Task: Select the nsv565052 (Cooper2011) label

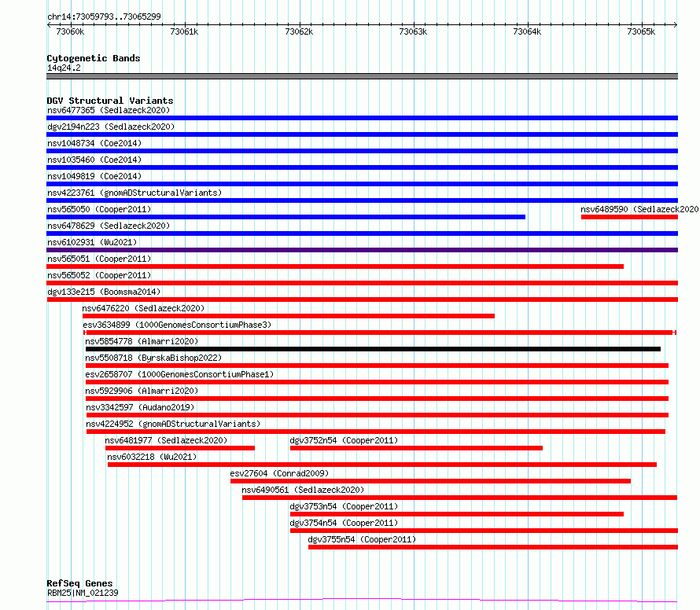Action: (x=99, y=275)
